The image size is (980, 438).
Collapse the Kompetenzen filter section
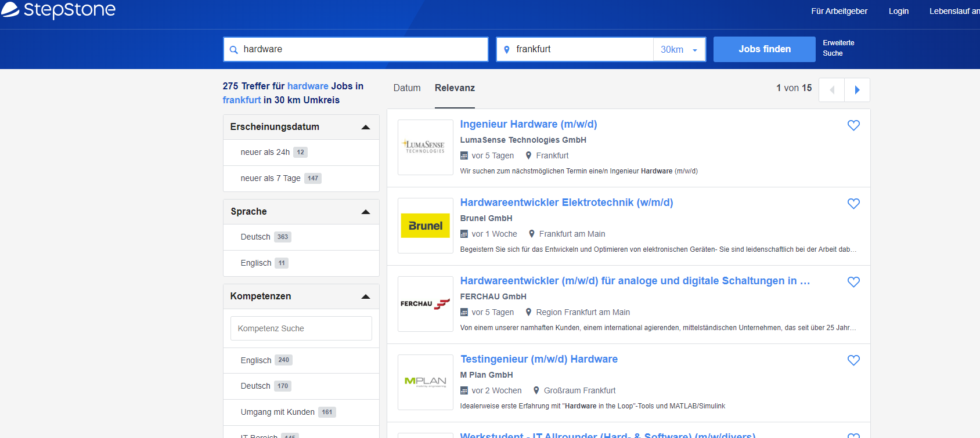click(366, 296)
